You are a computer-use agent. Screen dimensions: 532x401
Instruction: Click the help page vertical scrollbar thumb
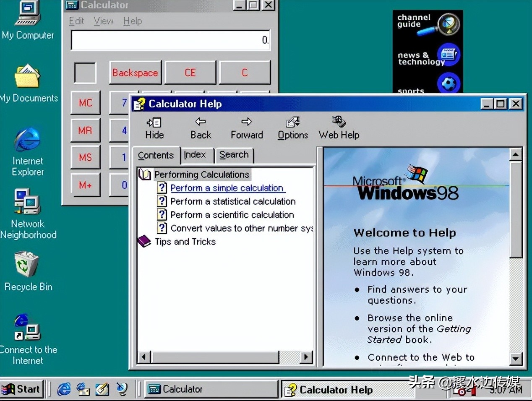pyautogui.click(x=516, y=209)
